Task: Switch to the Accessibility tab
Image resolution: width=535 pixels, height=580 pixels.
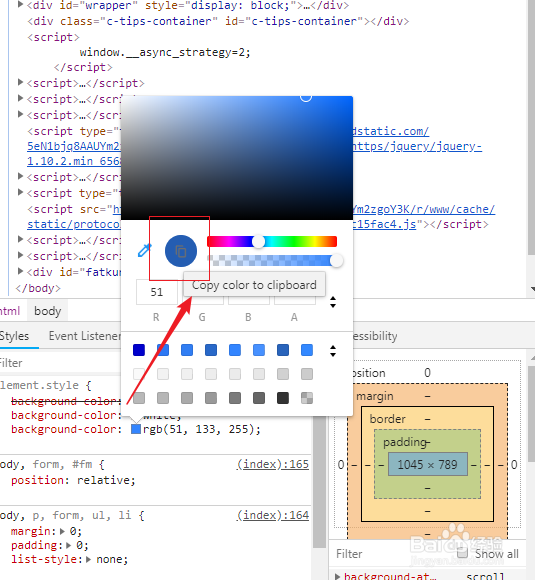Action: tap(374, 336)
